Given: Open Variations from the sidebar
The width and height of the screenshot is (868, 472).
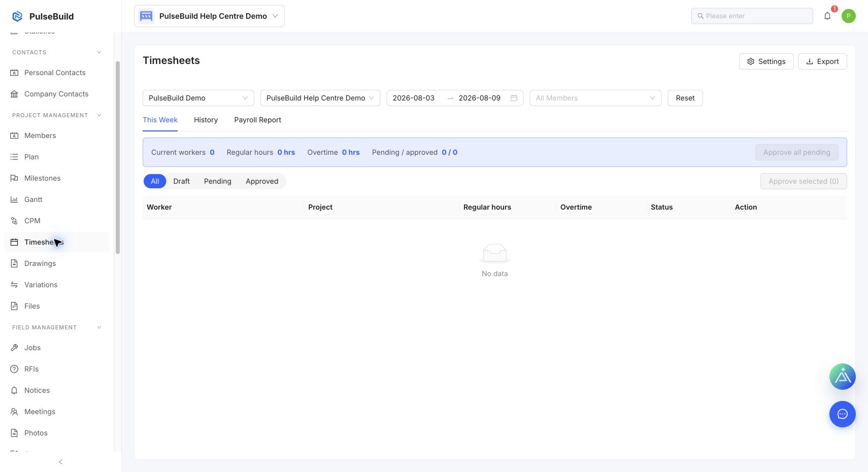Looking at the screenshot, I should click(57, 285).
